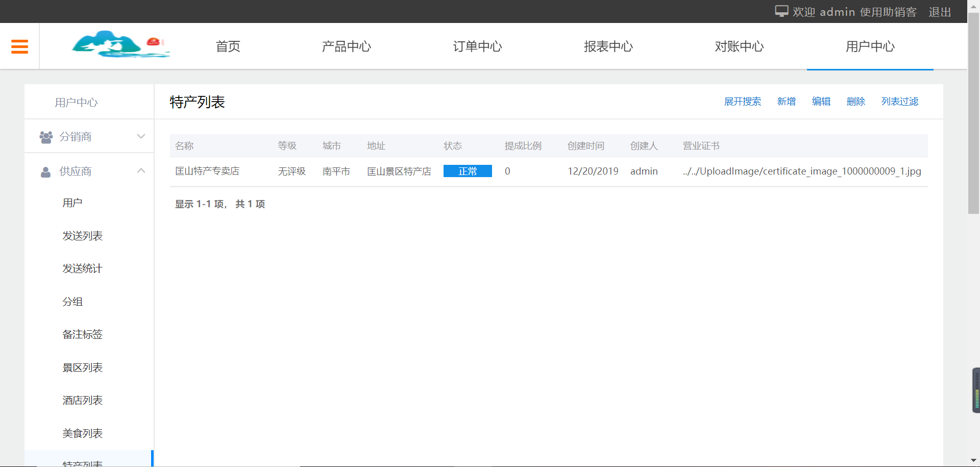
Task: Go to the 首页 home tab
Action: click(x=228, y=46)
